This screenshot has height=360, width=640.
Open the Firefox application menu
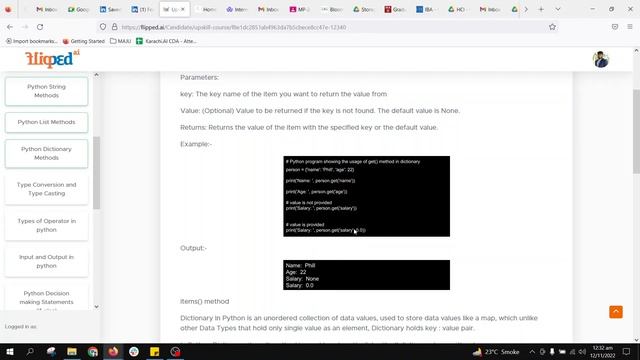tap(630, 27)
